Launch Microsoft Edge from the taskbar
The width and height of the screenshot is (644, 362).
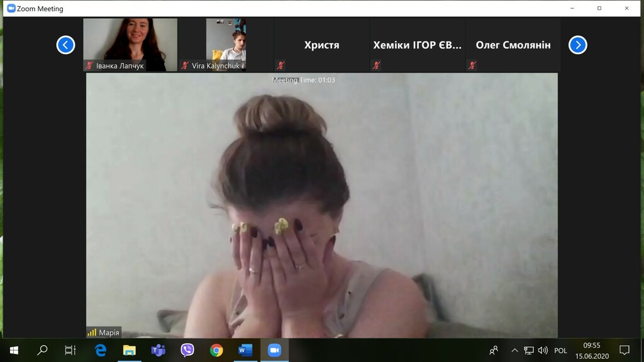tap(100, 350)
